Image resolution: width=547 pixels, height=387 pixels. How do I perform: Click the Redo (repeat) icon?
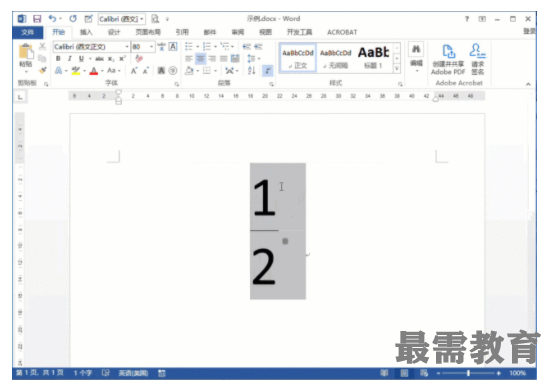73,18
